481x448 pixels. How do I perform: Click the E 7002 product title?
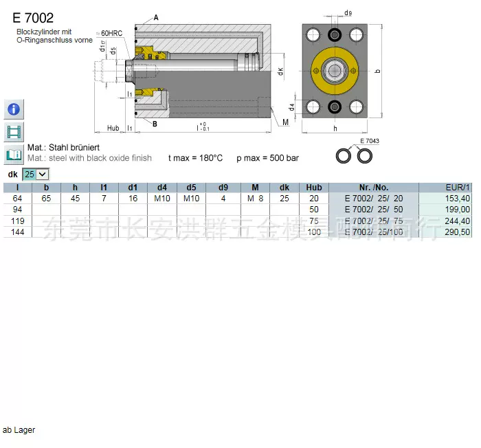[33, 19]
